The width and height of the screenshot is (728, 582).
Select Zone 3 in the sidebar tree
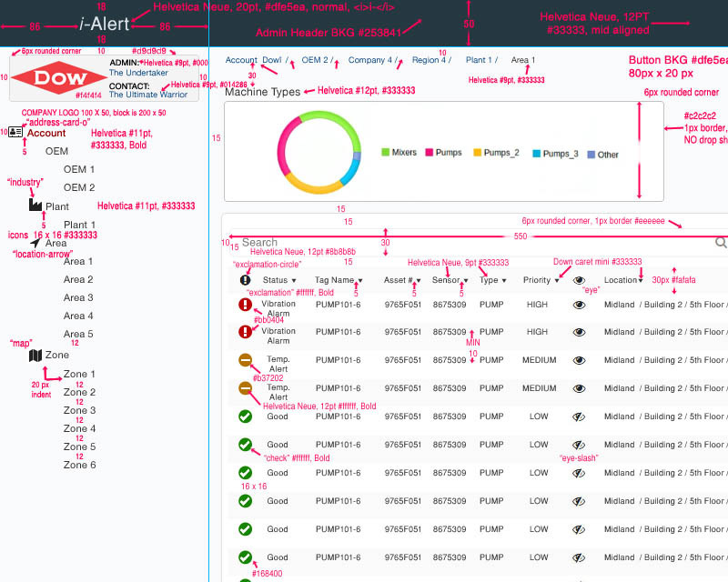pos(79,410)
